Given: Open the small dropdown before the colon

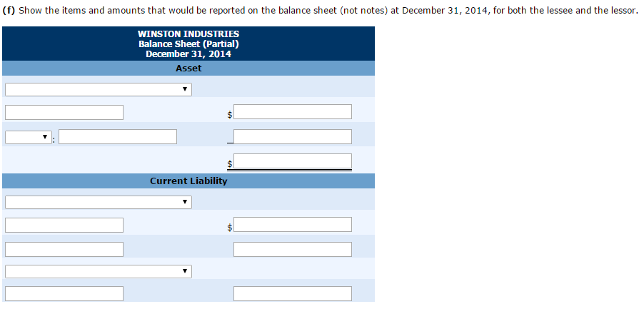Looking at the screenshot, I should (29, 137).
